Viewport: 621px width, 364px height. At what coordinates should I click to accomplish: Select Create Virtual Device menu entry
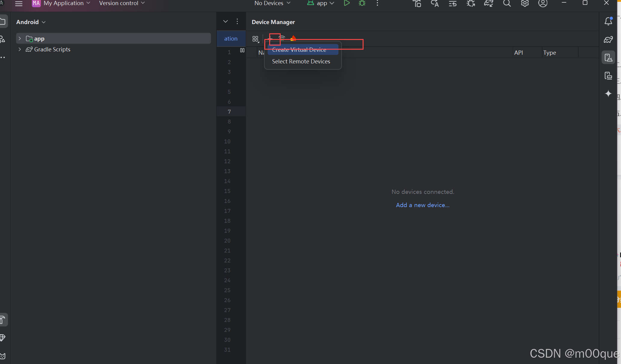[299, 50]
